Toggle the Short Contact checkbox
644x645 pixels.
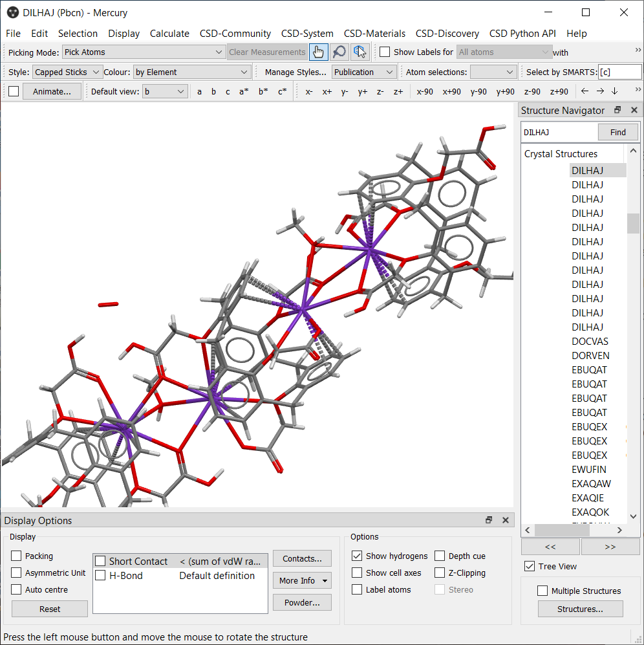(100, 562)
